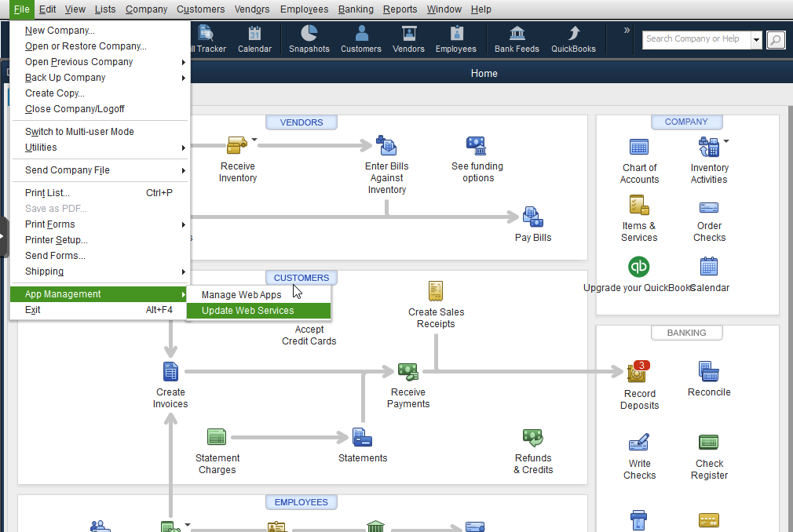Show more icon bar items chevron

627,31
